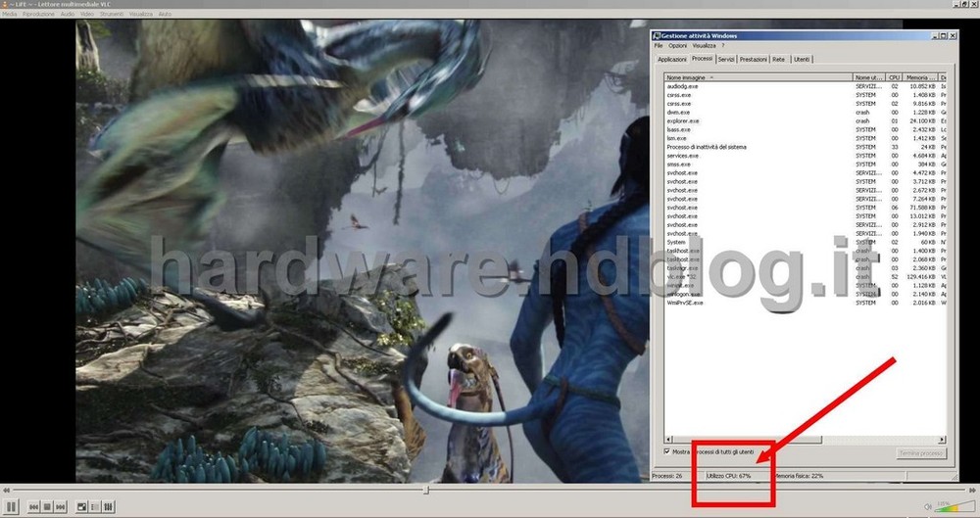Toggle VLC fullscreen mode icon
The width and height of the screenshot is (980, 518).
(x=81, y=507)
